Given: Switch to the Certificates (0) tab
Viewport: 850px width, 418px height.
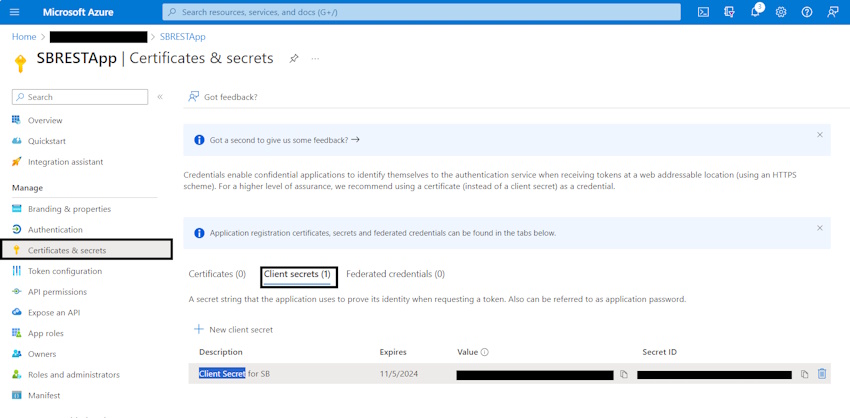Looking at the screenshot, I should [x=217, y=274].
